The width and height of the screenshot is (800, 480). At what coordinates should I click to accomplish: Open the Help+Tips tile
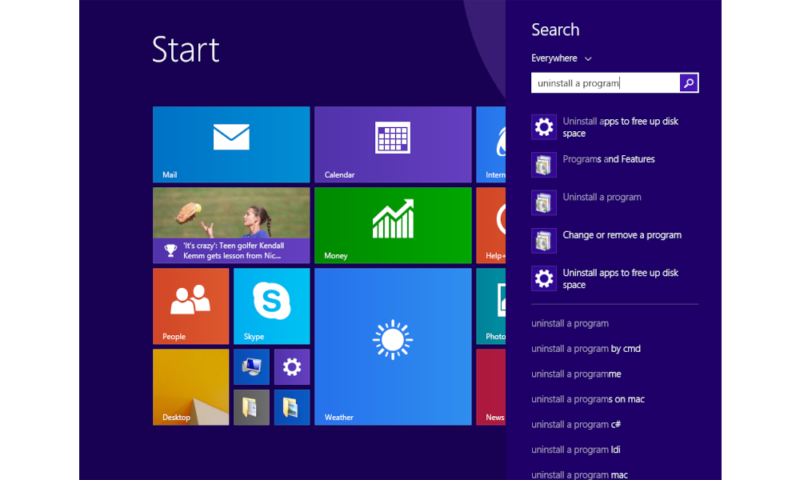(x=491, y=225)
